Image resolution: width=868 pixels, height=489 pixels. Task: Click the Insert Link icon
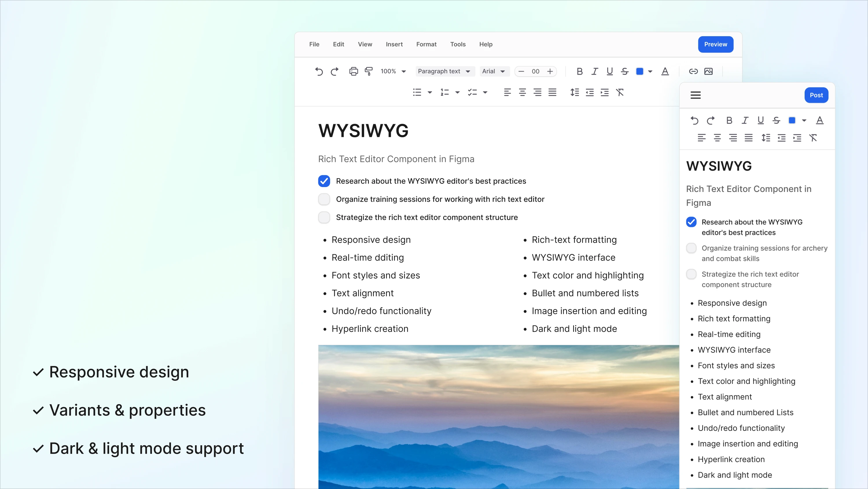point(694,71)
